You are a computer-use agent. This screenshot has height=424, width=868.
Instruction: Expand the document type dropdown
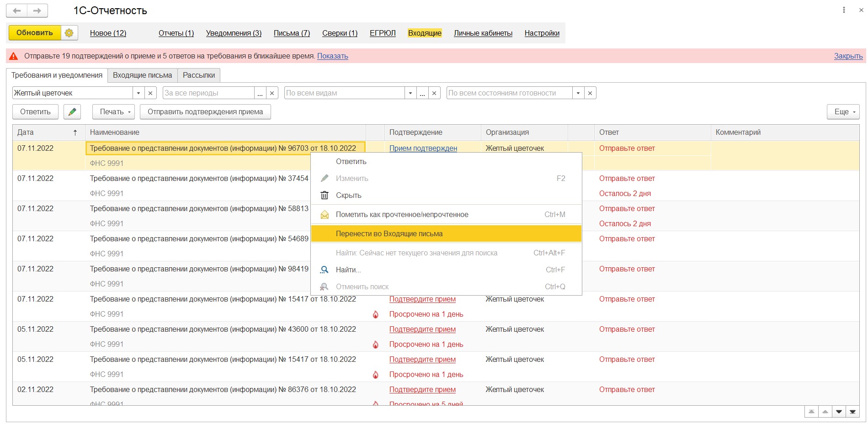[410, 93]
